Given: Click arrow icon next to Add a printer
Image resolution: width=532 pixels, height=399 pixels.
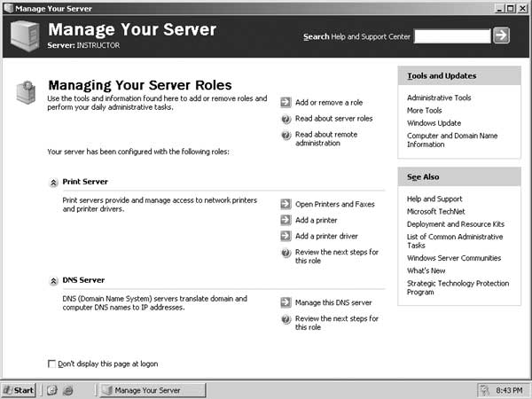Looking at the screenshot, I should click(286, 220).
